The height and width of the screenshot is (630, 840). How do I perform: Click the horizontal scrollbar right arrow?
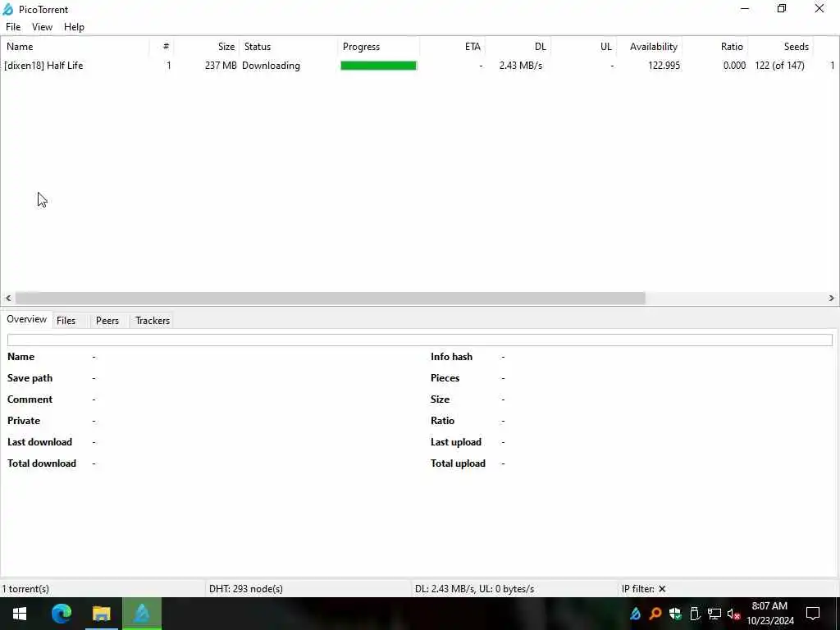point(832,299)
